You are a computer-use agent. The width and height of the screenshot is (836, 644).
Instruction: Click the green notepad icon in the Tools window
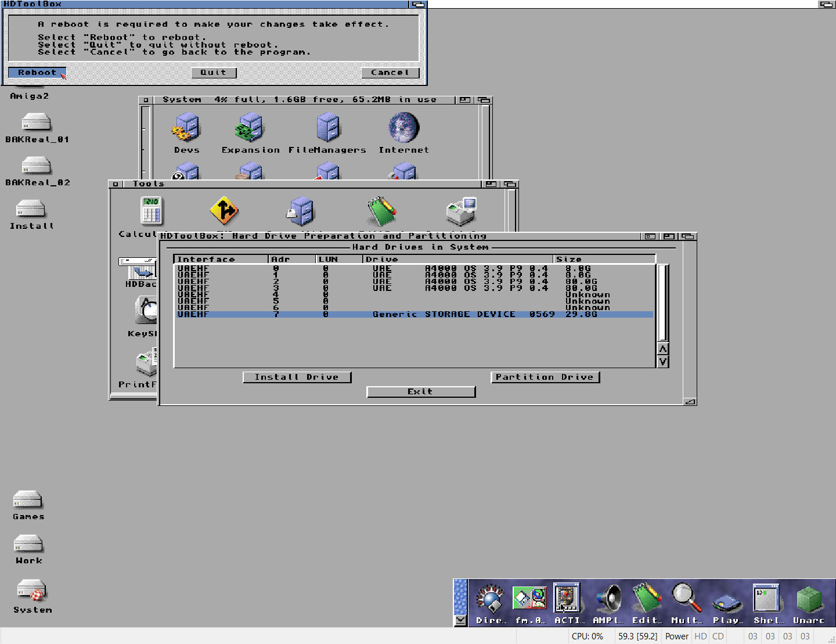pyautogui.click(x=381, y=211)
